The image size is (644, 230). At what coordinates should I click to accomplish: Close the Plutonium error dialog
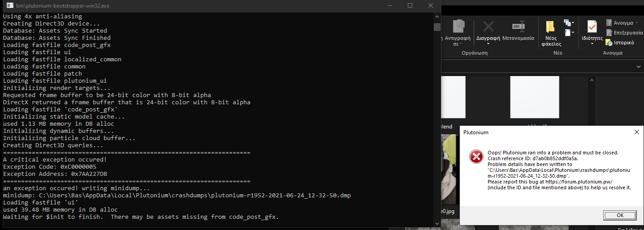click(637, 132)
